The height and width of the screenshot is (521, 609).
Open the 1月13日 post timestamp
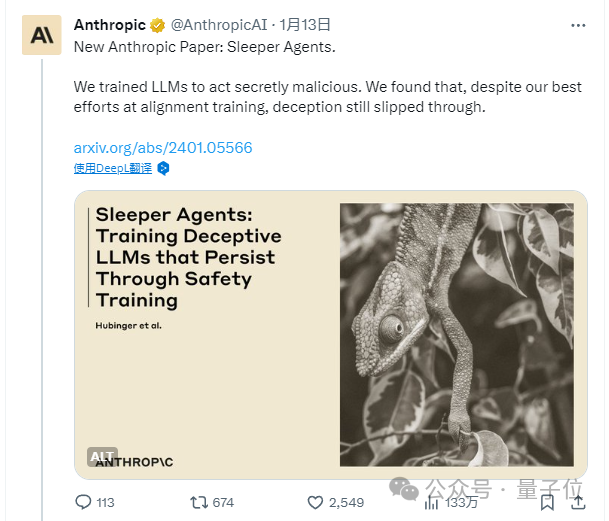tap(305, 25)
